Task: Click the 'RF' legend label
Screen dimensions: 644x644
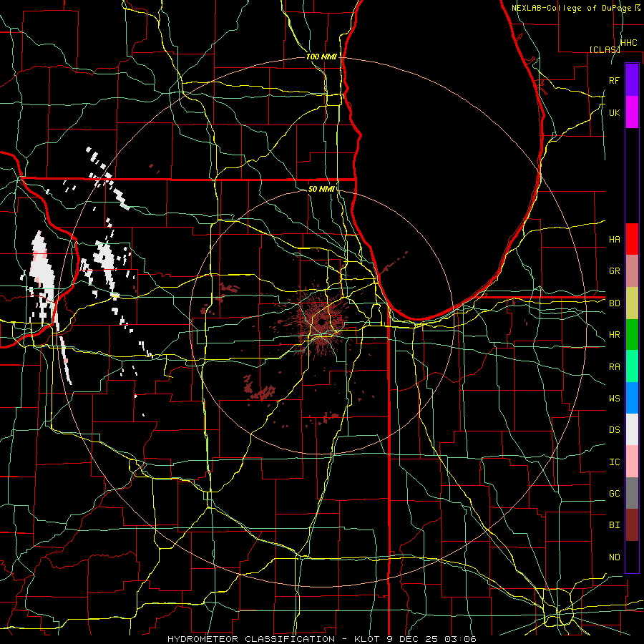Action: tap(615, 80)
